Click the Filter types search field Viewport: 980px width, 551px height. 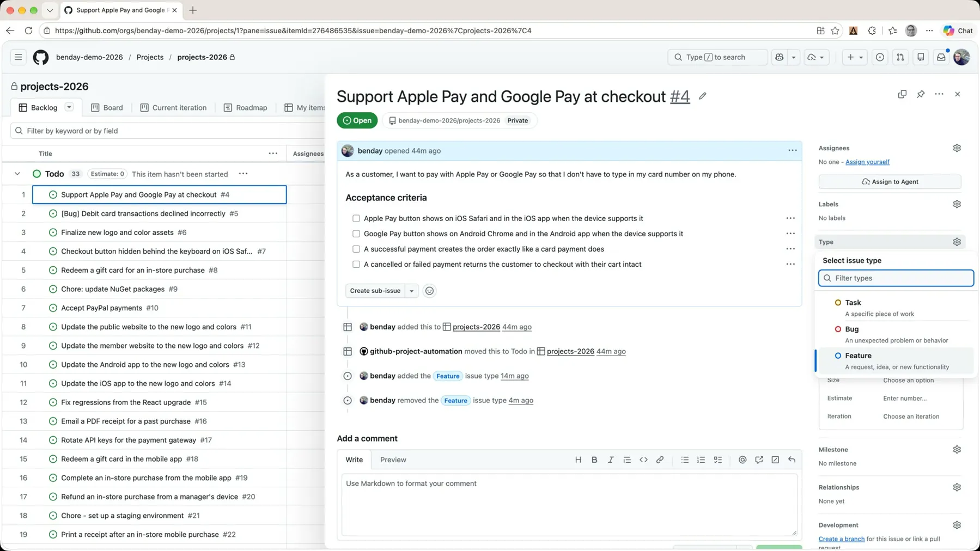896,278
